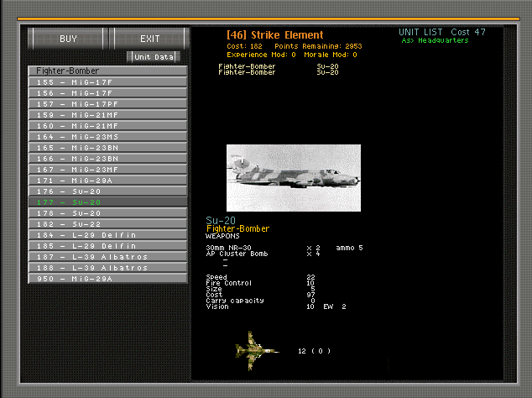This screenshot has height=398, width=532.
Task: Select unit 171 MiG-29A
Action: [x=107, y=180]
